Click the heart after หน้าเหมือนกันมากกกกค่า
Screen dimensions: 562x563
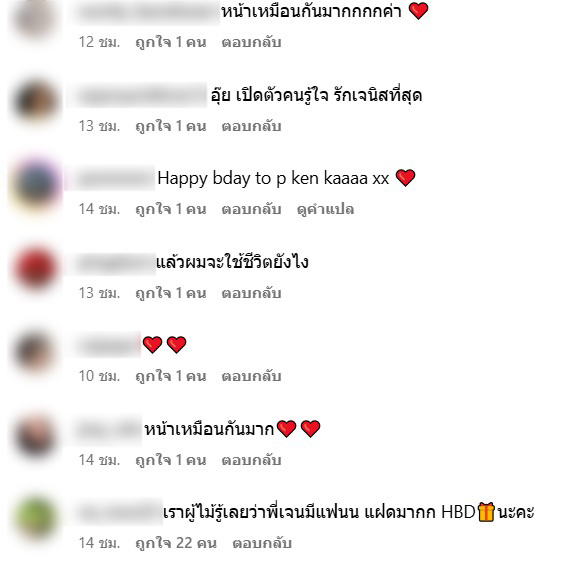click(x=418, y=11)
